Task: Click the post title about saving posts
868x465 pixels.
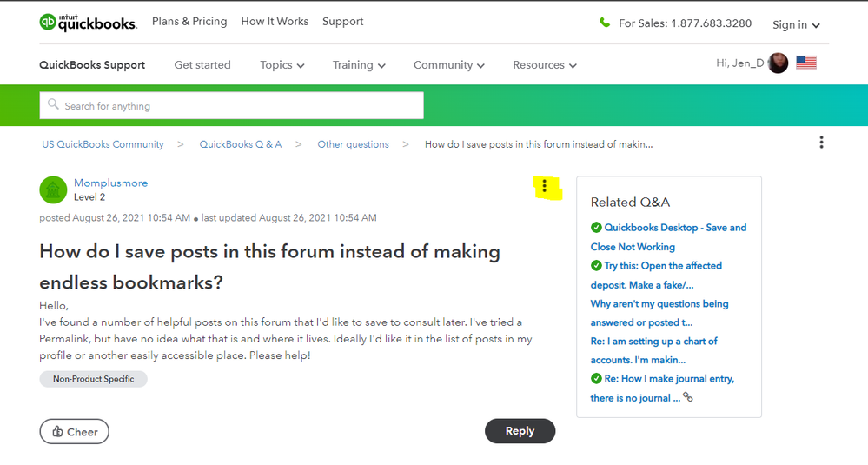Action: click(269, 267)
